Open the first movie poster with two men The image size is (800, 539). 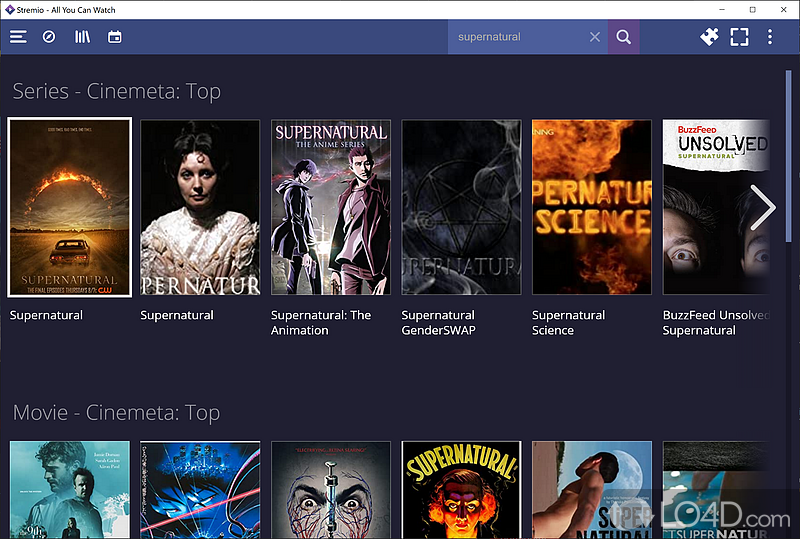pos(69,489)
